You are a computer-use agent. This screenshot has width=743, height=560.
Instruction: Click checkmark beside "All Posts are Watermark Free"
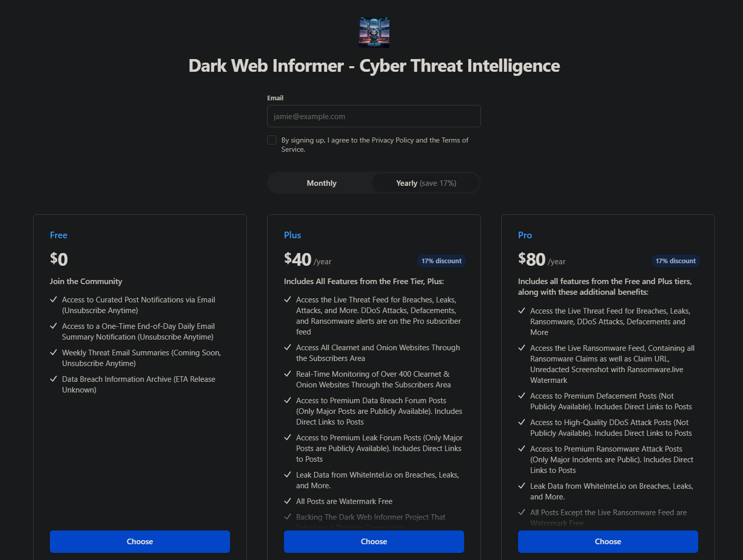click(288, 501)
